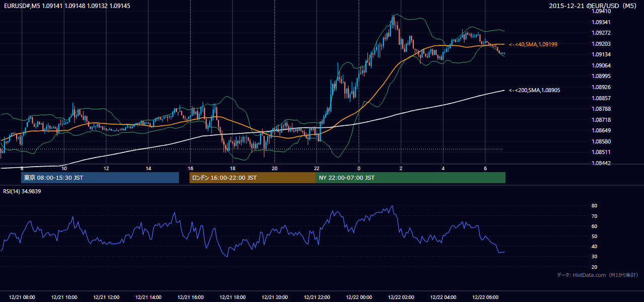The image size is (644, 302).
Task: Click the 12/21 08:00 time label
Action: [22, 297]
